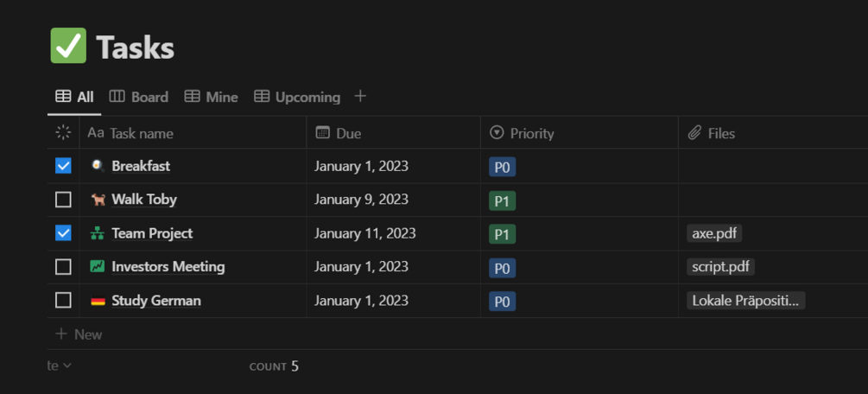
Task: Switch to the Board view tab
Action: click(139, 97)
